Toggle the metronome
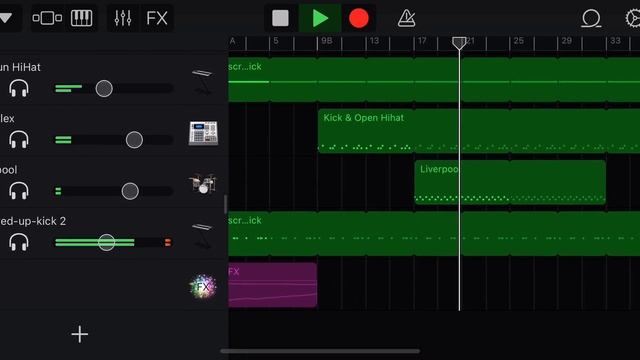 pyautogui.click(x=407, y=18)
